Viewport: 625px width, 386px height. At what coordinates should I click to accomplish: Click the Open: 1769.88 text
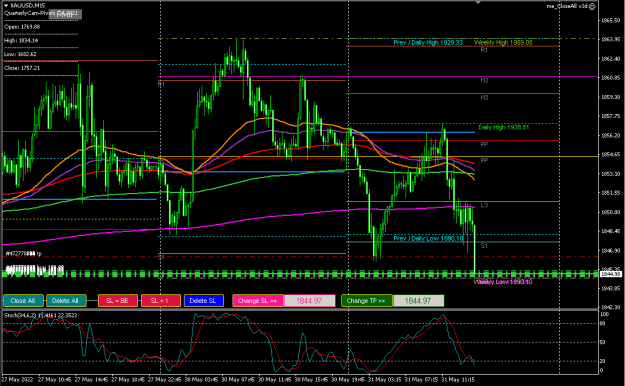pos(22,27)
